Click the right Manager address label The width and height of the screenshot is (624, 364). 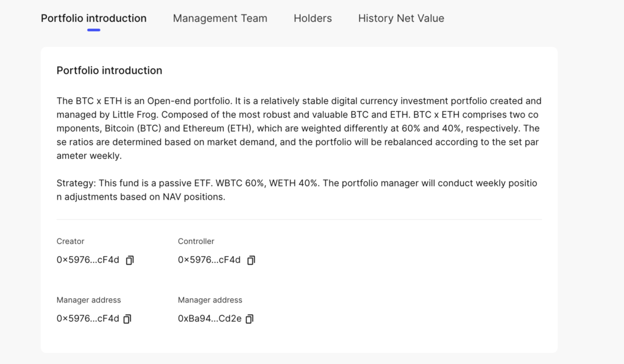[x=210, y=300]
